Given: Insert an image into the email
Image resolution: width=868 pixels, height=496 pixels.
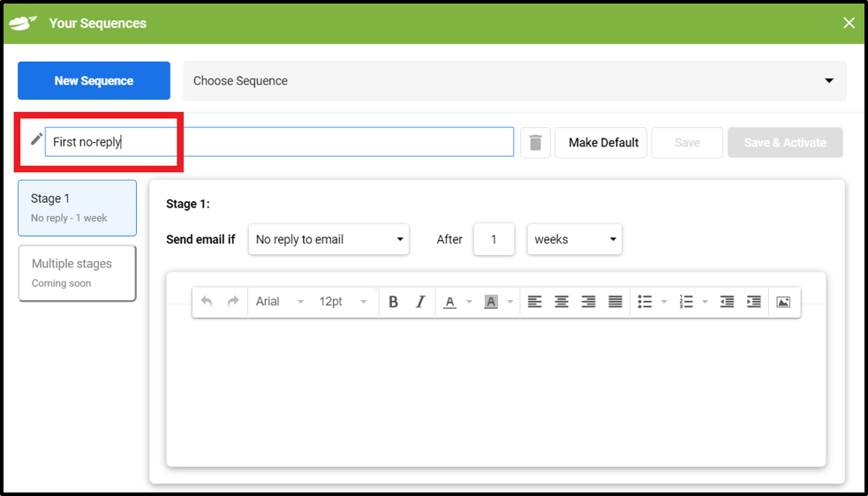Looking at the screenshot, I should click(782, 302).
